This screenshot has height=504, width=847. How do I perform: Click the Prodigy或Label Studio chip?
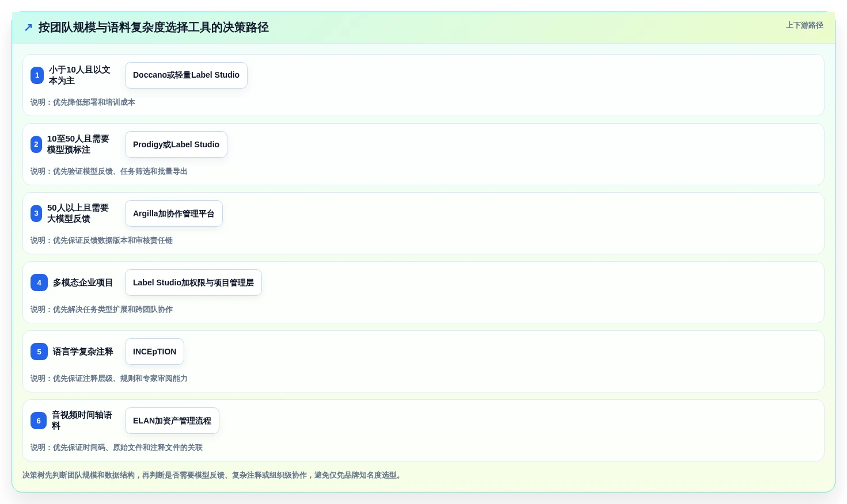click(176, 144)
